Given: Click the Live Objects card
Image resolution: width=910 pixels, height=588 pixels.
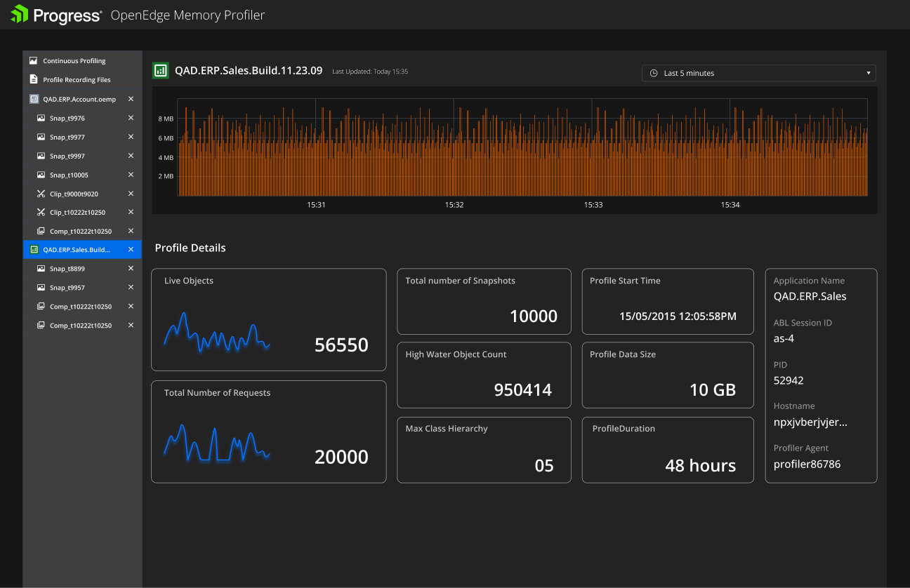Looking at the screenshot, I should (x=268, y=319).
